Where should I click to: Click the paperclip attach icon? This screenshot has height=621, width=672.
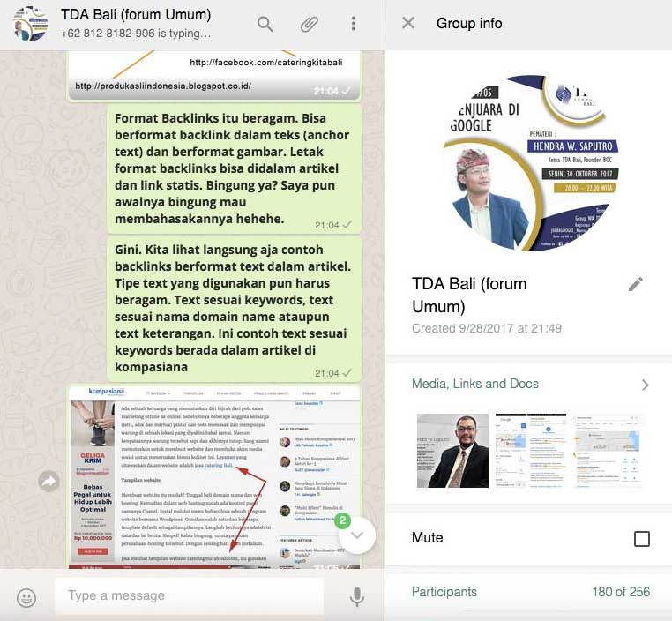coord(309,24)
